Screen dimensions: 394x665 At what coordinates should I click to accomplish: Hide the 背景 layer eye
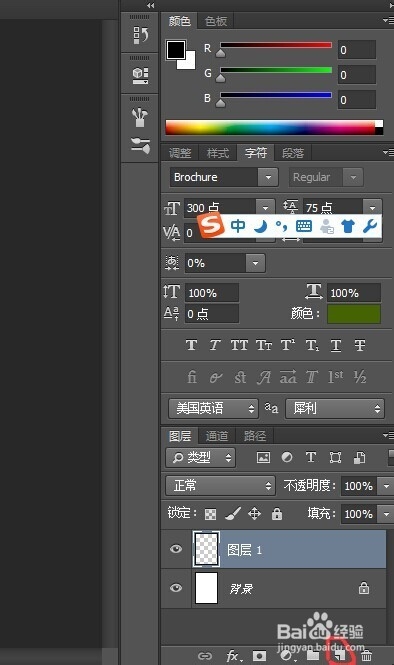(176, 588)
